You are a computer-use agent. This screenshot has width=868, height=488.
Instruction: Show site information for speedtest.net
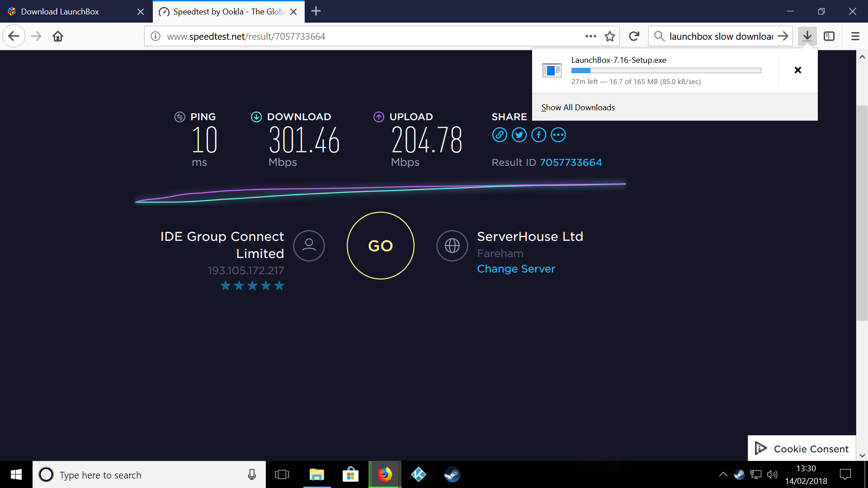(155, 36)
